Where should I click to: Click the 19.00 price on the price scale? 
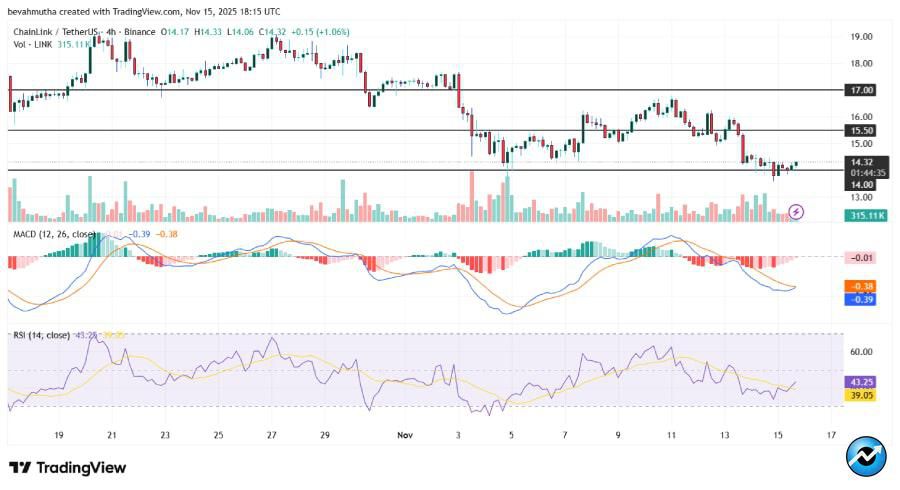point(861,36)
